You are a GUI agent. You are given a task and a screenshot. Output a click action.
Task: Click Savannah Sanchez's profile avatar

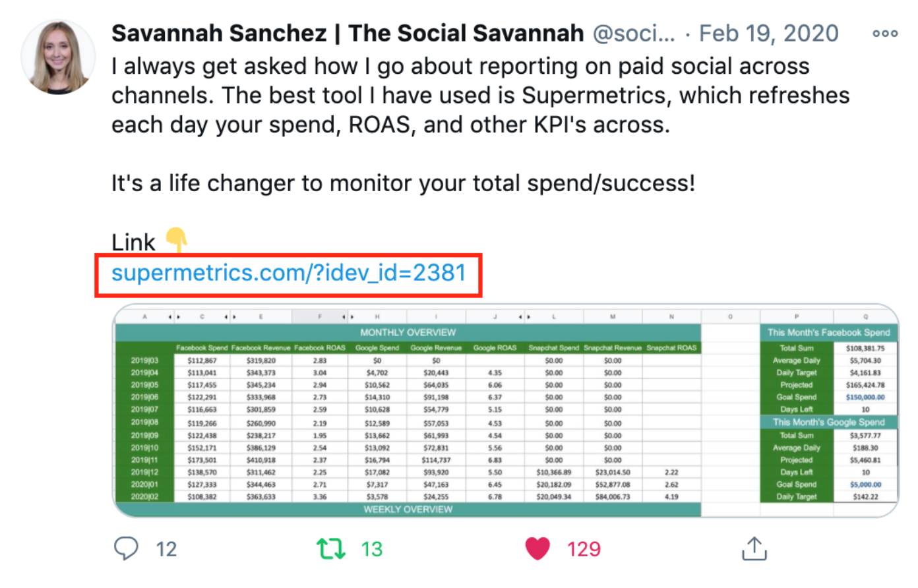[58, 57]
